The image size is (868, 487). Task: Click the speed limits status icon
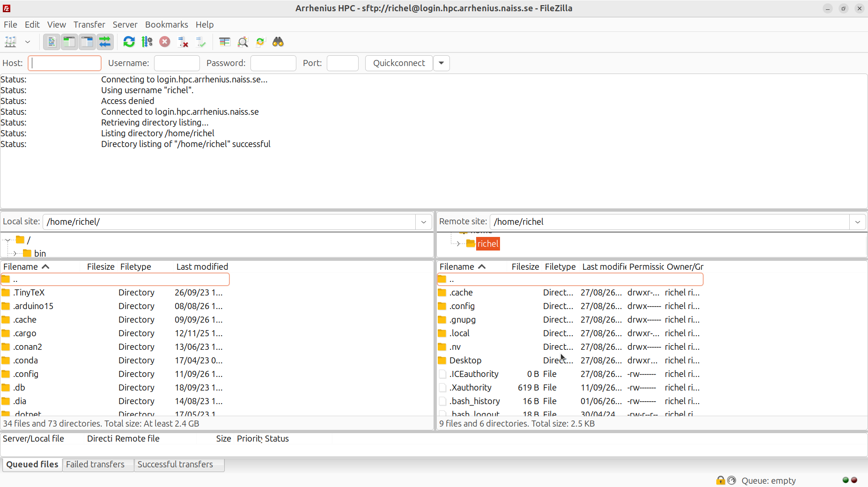(x=732, y=480)
